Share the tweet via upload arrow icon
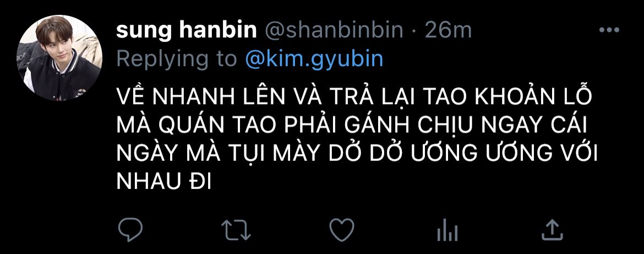644x254 pixels. pyautogui.click(x=552, y=230)
